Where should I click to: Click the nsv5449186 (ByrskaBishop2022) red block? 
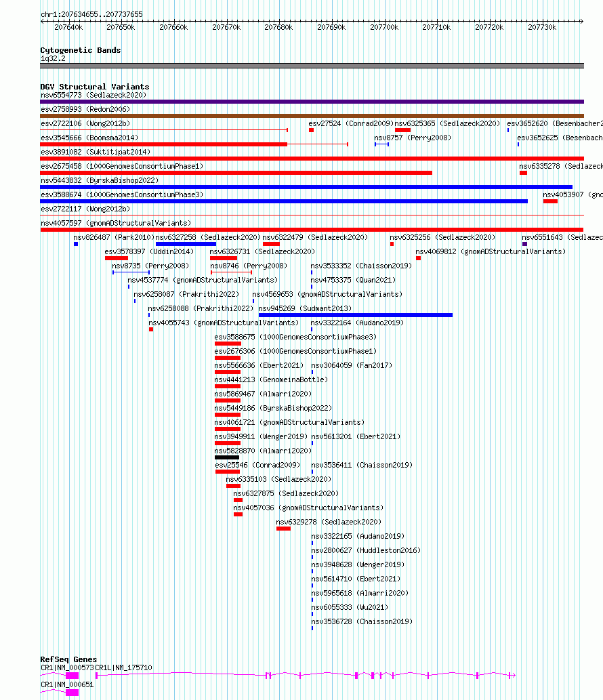(x=228, y=415)
